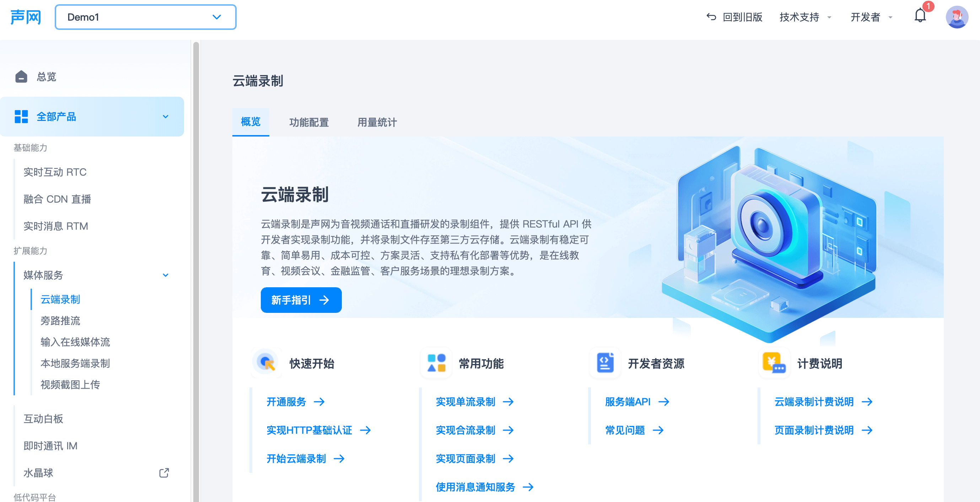Click the arrow next to 开通服务
Viewport: 980px width, 502px height.
319,401
